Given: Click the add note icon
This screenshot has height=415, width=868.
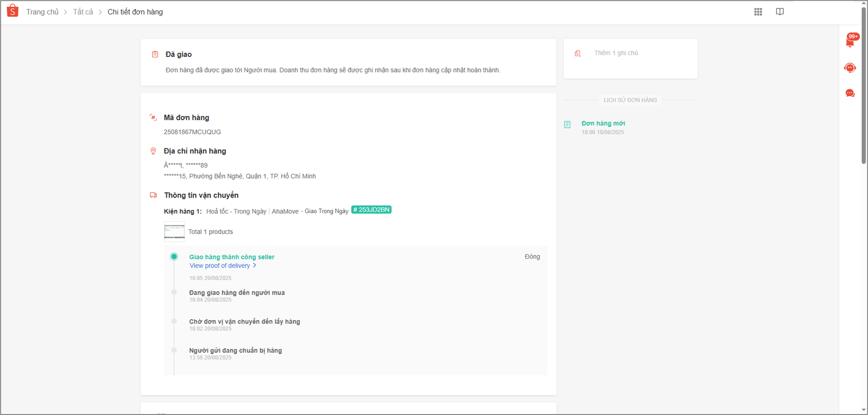Looking at the screenshot, I should 577,54.
